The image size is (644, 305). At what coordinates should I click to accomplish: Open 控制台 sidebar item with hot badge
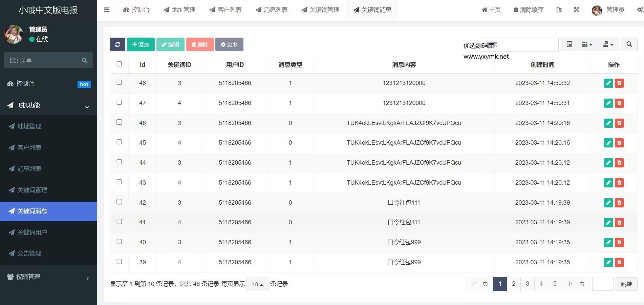(48, 84)
